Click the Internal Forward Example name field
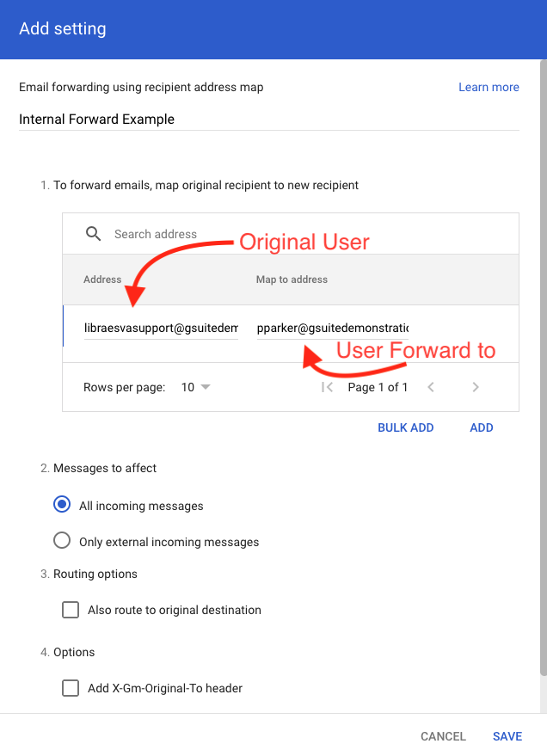The height and width of the screenshot is (756, 547). 268,120
